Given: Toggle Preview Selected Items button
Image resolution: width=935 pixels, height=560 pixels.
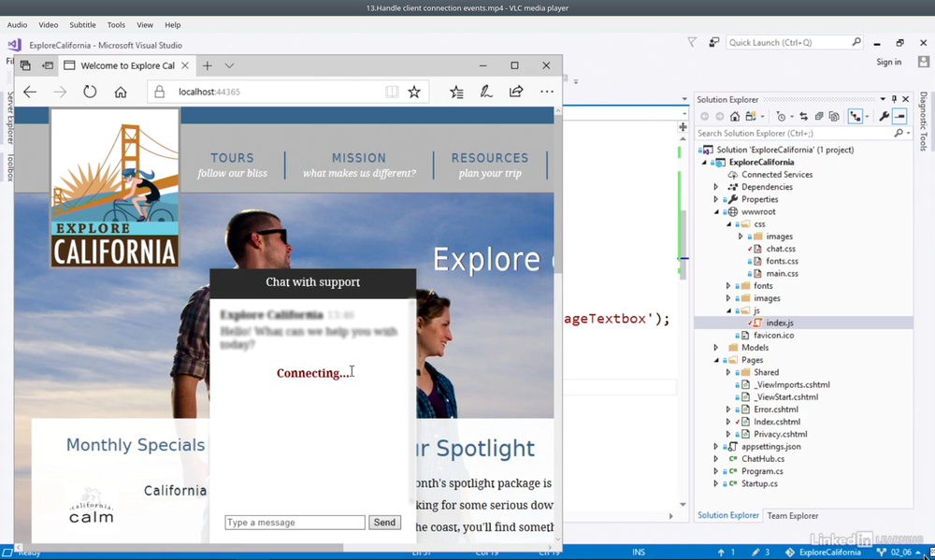Looking at the screenshot, I should (x=899, y=116).
